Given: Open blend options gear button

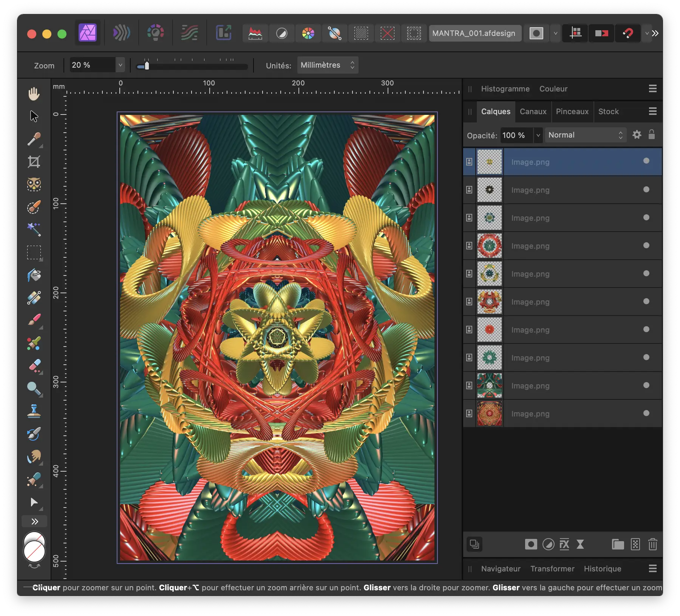Looking at the screenshot, I should pyautogui.click(x=637, y=135).
